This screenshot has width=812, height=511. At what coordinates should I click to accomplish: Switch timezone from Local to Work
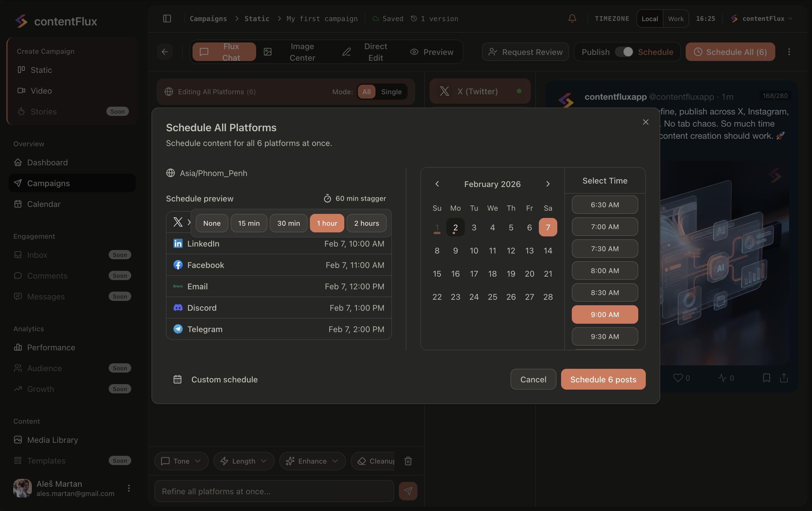676,18
